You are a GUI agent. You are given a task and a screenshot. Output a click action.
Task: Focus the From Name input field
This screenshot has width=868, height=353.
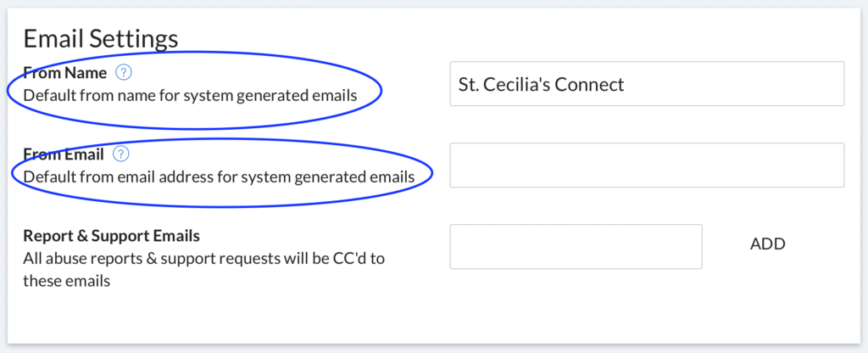point(647,84)
